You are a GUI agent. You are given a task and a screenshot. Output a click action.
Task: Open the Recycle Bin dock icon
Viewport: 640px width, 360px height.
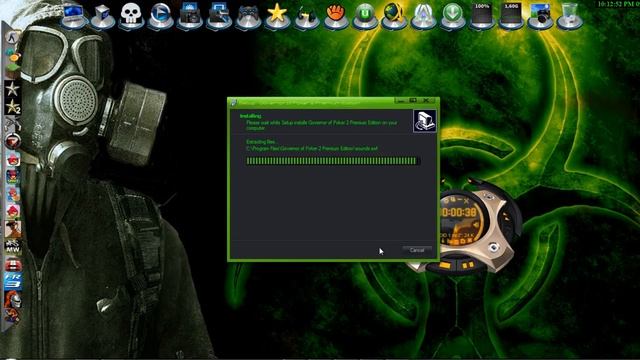coord(569,16)
